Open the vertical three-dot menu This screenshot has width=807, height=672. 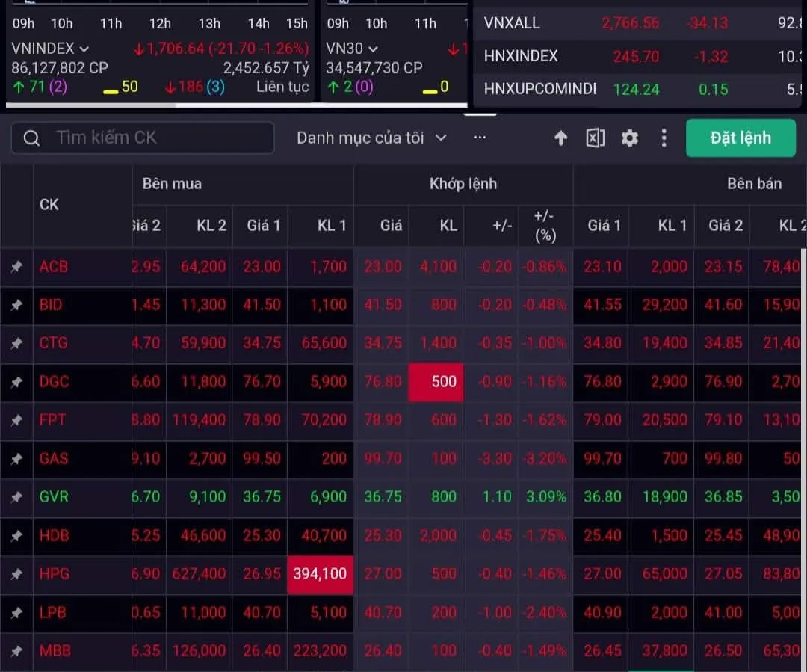pyautogui.click(x=664, y=138)
